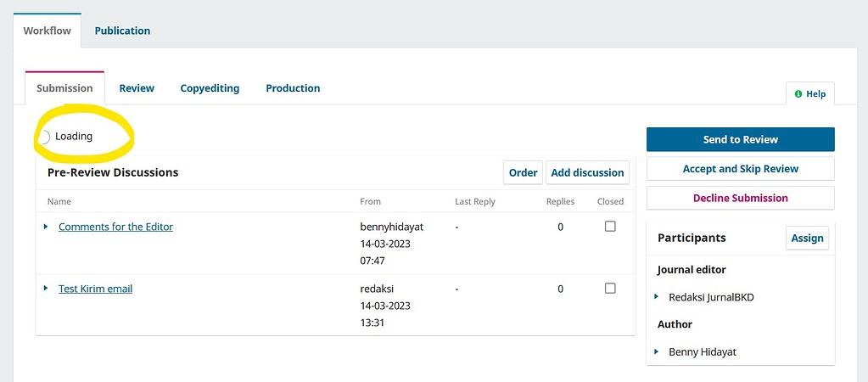Open the Test Kirim email discussion
This screenshot has height=382, width=868.
click(x=95, y=289)
